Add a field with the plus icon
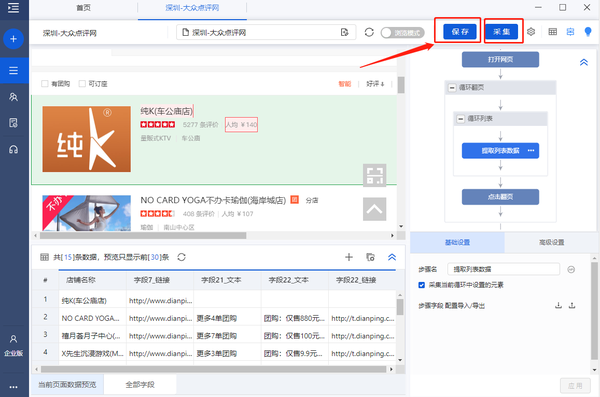 pos(349,257)
